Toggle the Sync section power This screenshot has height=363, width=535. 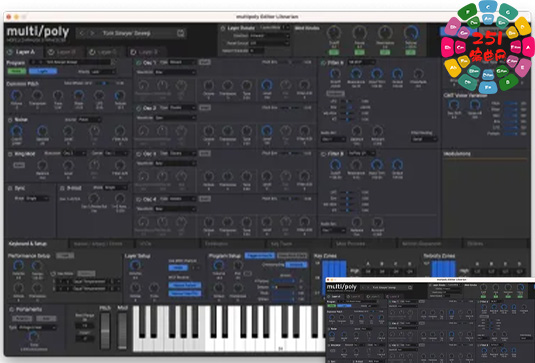[x=10, y=188]
